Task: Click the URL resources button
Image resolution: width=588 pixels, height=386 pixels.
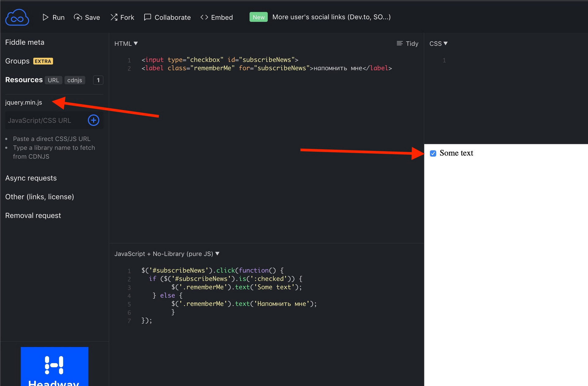Action: pos(52,80)
